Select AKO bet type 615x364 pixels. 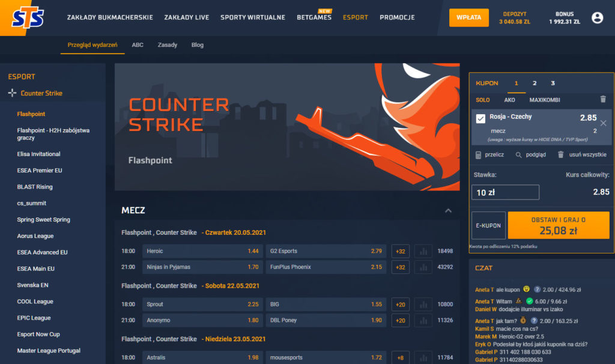[509, 100]
